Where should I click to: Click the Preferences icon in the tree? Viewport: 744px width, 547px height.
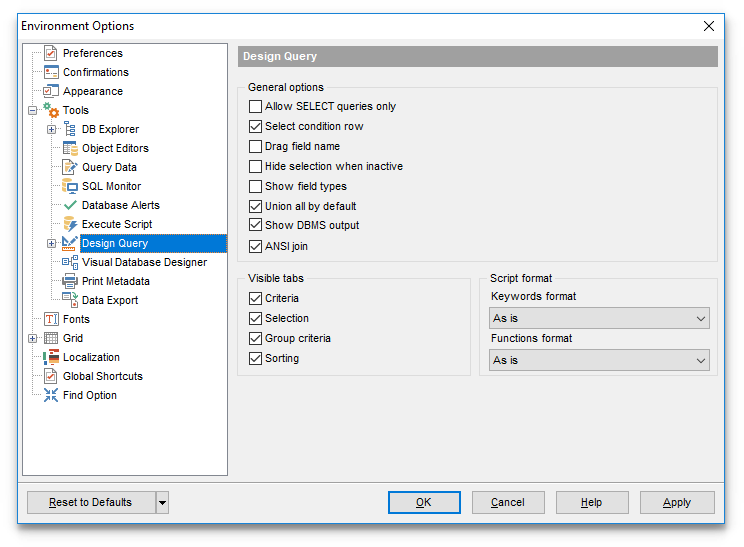[51, 53]
